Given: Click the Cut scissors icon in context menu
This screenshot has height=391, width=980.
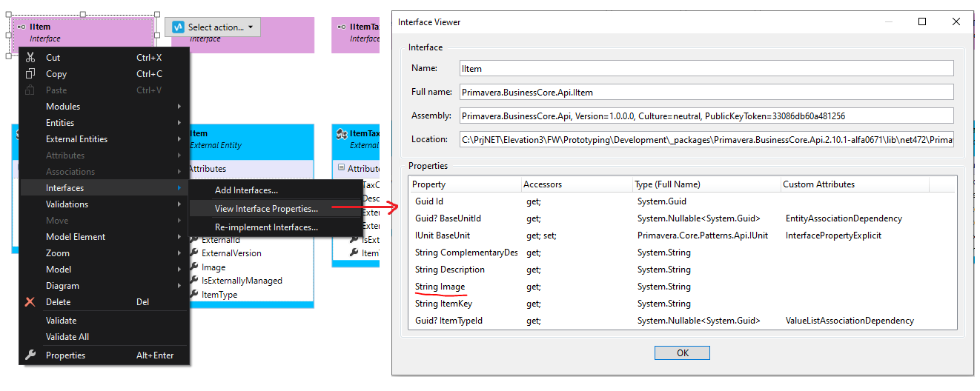Looking at the screenshot, I should point(30,58).
